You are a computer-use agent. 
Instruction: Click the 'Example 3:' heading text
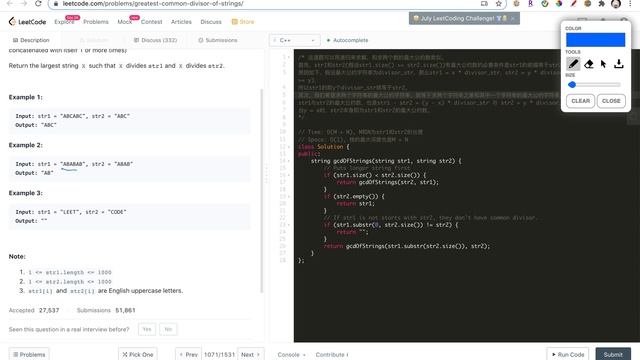[25, 193]
